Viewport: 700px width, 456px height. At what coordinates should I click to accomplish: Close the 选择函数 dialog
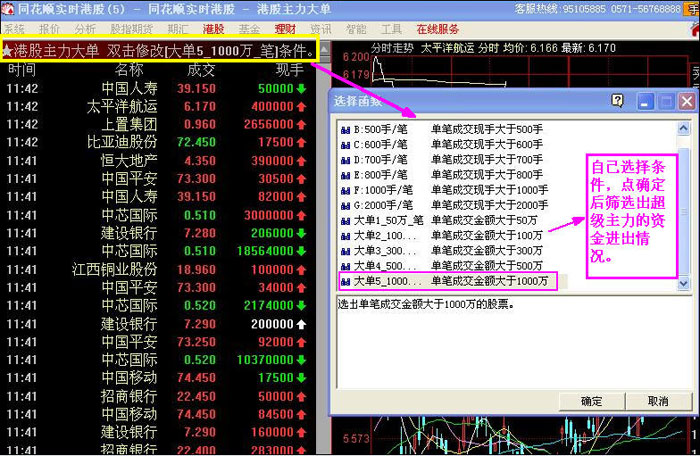point(685,101)
